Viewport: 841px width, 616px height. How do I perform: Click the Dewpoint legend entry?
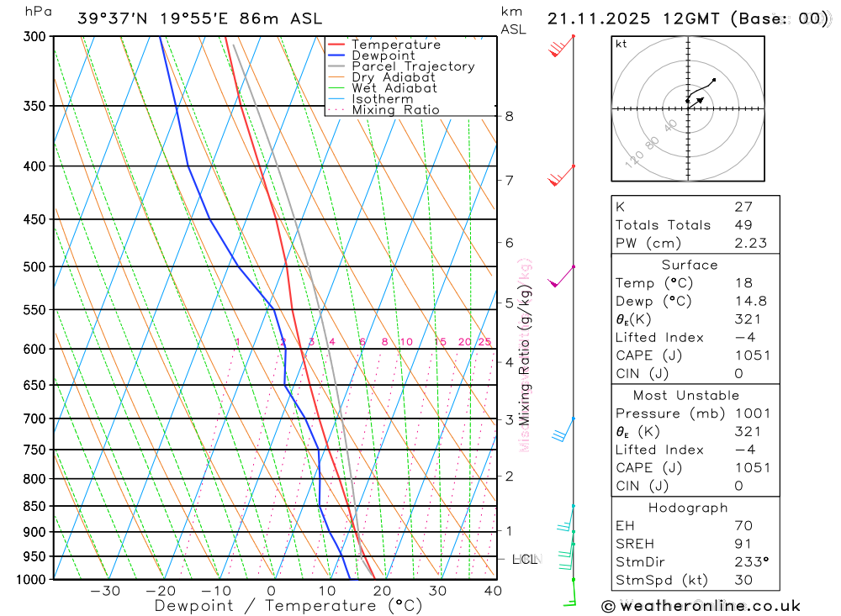[x=371, y=55]
